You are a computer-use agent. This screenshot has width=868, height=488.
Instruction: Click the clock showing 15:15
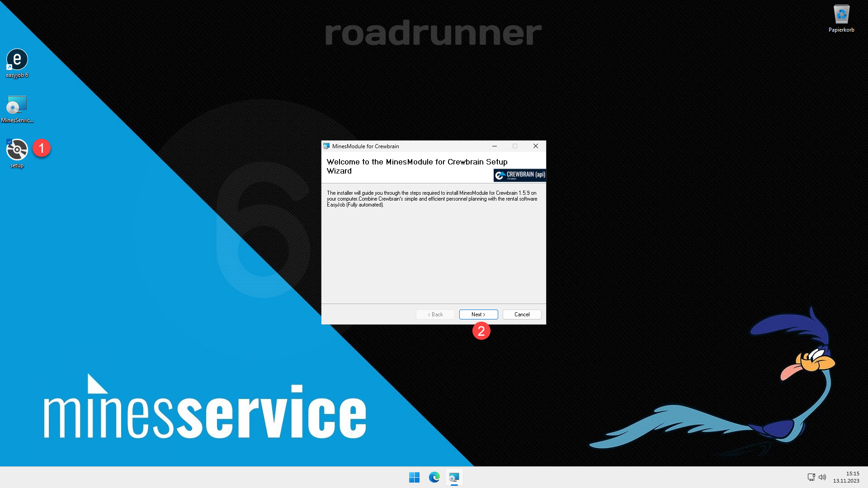(853, 474)
